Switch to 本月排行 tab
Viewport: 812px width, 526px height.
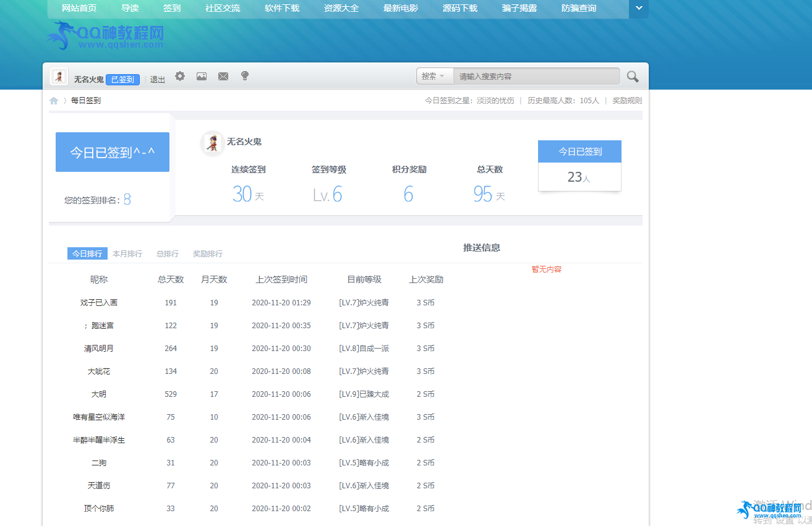coord(127,254)
